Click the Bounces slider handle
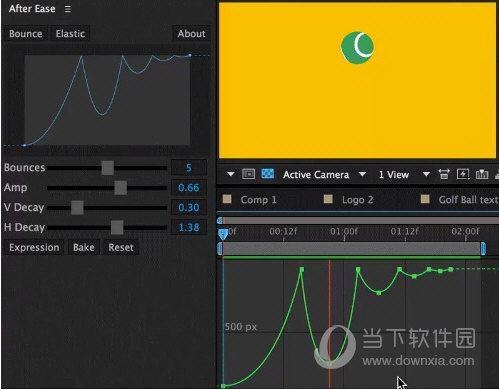 107,168
